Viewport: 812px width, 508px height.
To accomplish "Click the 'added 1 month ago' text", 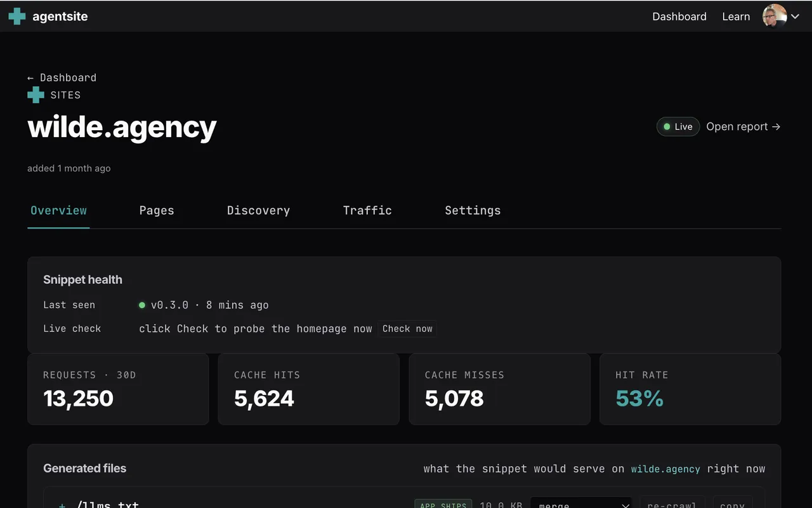I will [69, 168].
